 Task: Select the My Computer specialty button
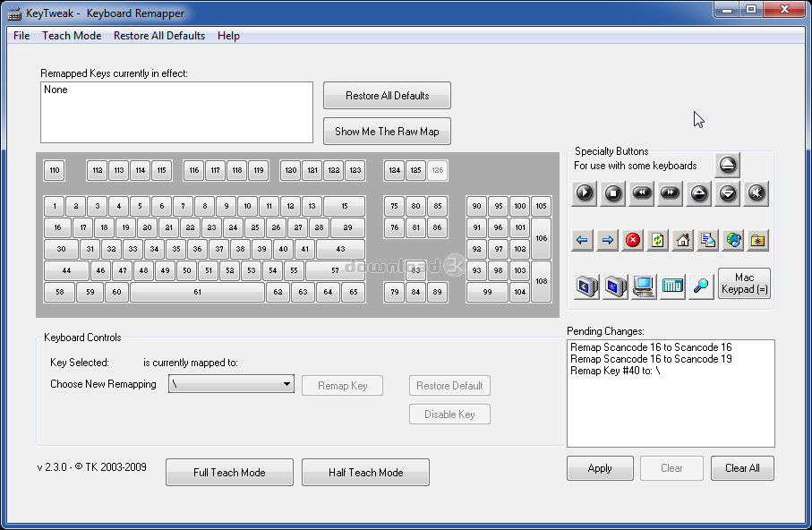(x=645, y=286)
